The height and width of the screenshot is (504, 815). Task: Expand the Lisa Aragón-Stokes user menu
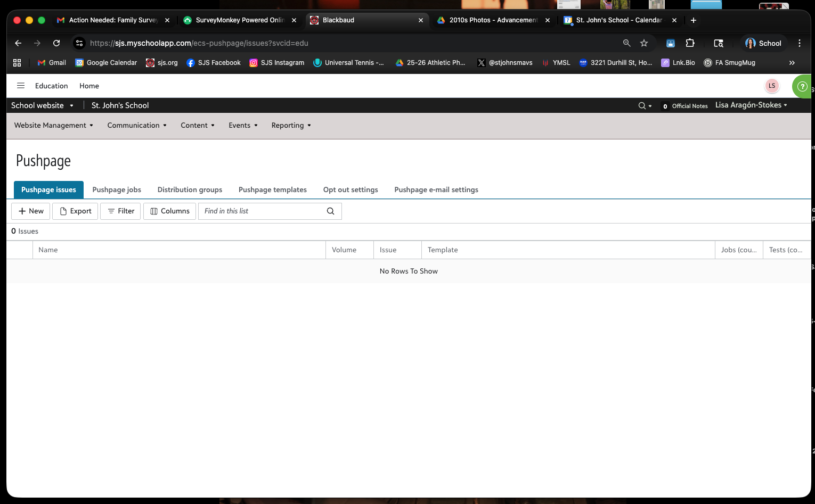[x=751, y=105]
